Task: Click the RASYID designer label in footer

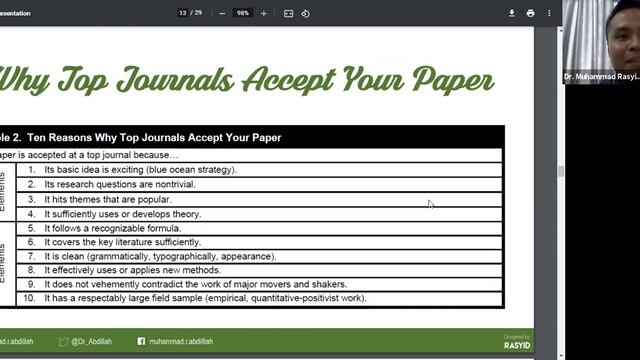Action: (x=517, y=345)
